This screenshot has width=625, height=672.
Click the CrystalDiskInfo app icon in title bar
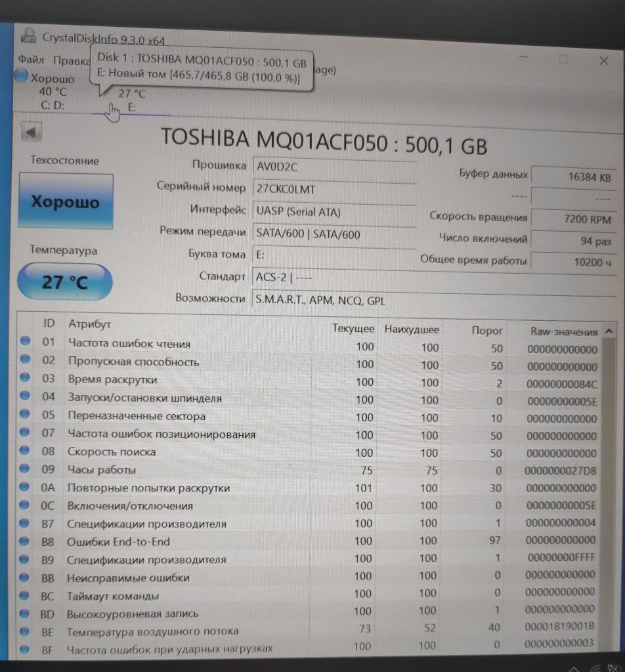(x=28, y=35)
